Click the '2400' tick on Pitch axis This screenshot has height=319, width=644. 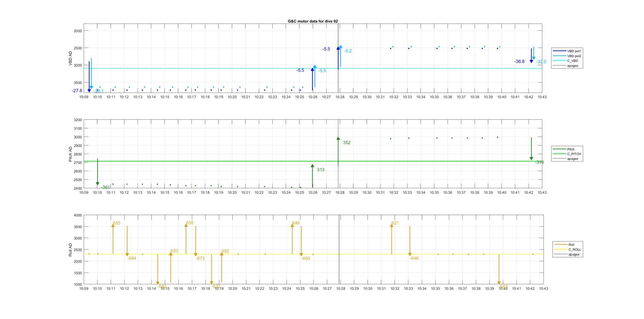pos(77,189)
